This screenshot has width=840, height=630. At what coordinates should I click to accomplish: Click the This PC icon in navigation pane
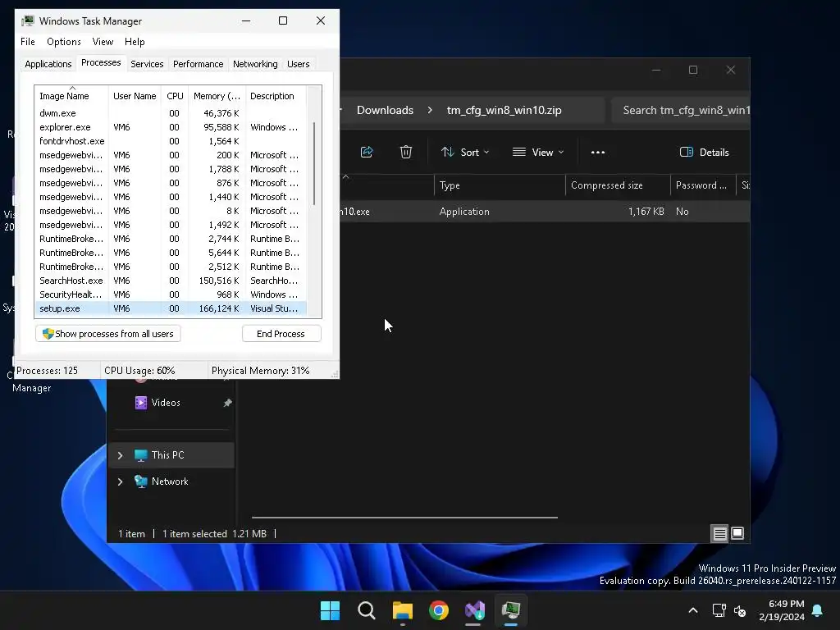141,455
